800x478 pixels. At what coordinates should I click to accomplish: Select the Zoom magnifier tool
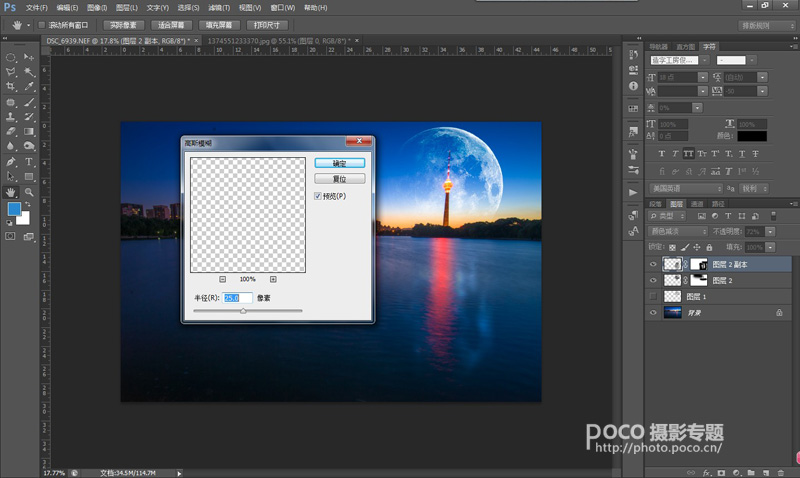click(29, 192)
